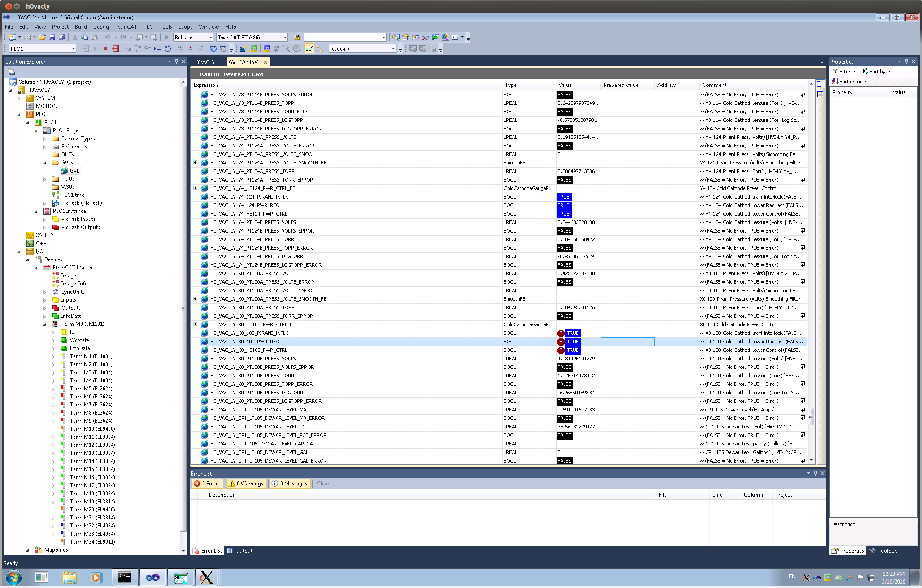922x588 pixels.
Task: Click the GVL table vertical scrollbar thumb
Action: 811,416
